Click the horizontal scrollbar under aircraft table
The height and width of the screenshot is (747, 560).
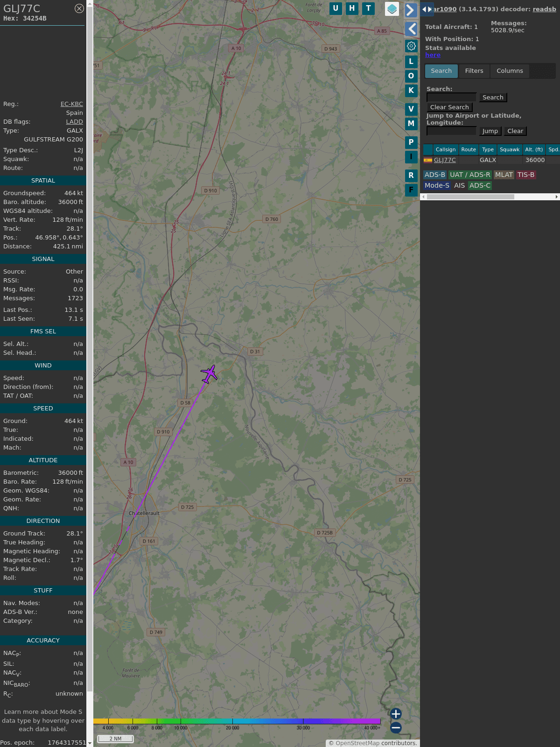pos(470,197)
